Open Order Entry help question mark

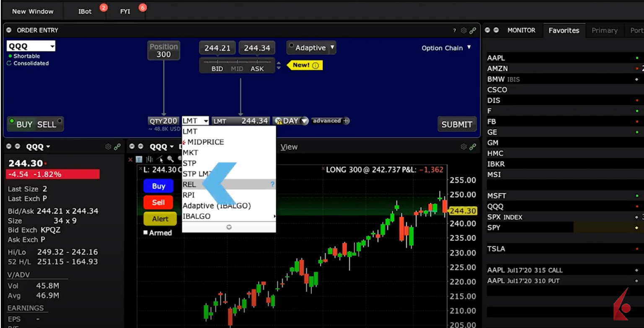click(454, 31)
